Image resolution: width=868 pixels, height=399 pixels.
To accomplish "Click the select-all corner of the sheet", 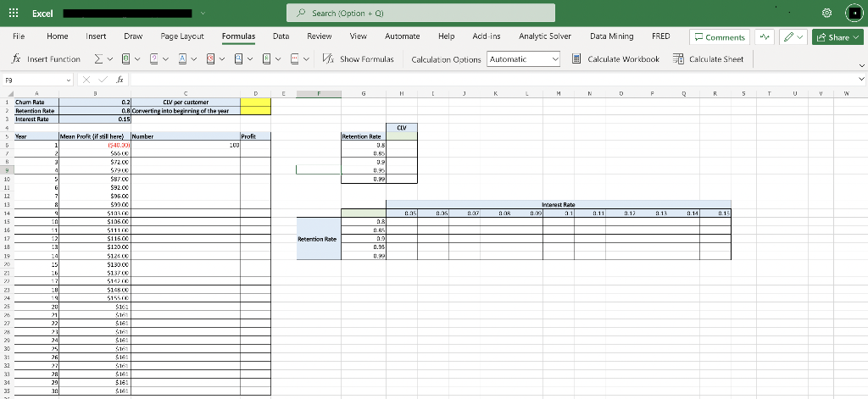I will point(6,94).
